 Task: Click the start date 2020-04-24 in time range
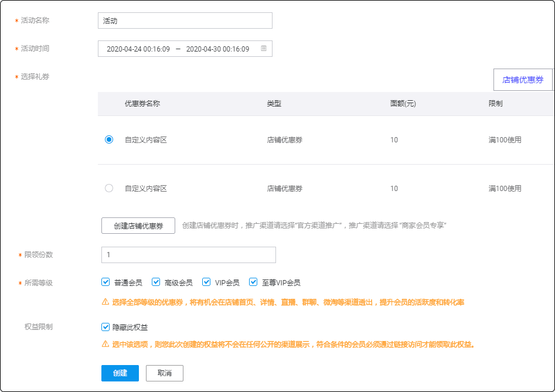coord(138,49)
